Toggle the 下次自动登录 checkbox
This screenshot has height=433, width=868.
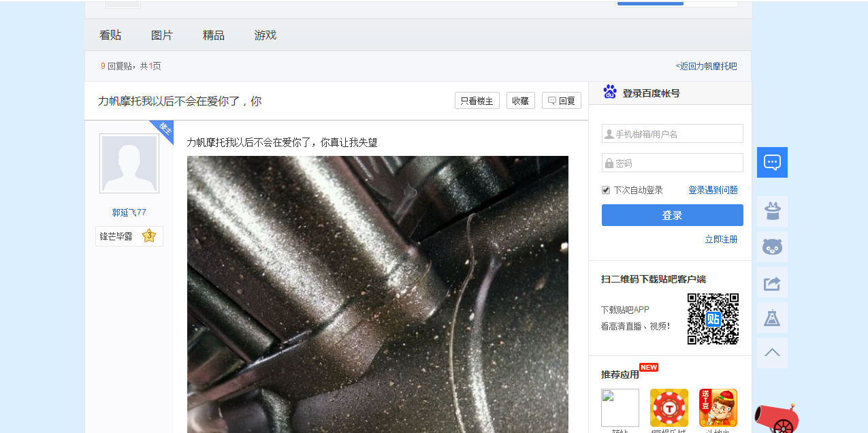click(606, 190)
